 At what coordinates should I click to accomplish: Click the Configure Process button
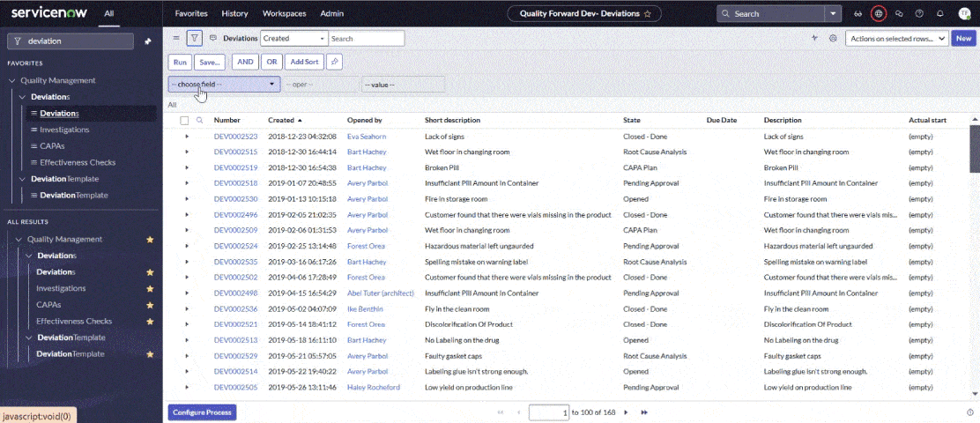pos(202,412)
